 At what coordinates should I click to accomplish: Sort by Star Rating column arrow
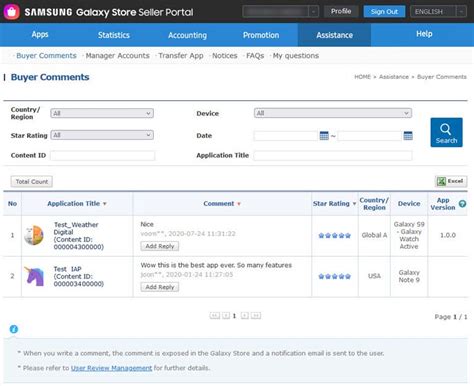(354, 204)
